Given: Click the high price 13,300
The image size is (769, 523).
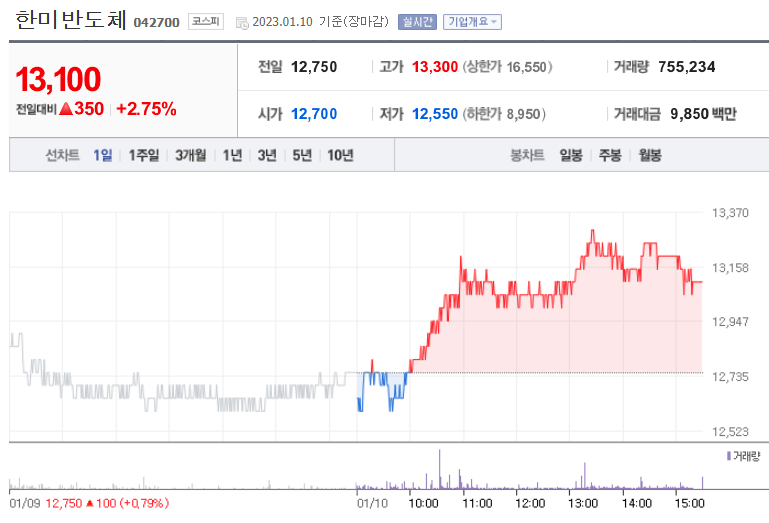Looking at the screenshot, I should [x=435, y=67].
